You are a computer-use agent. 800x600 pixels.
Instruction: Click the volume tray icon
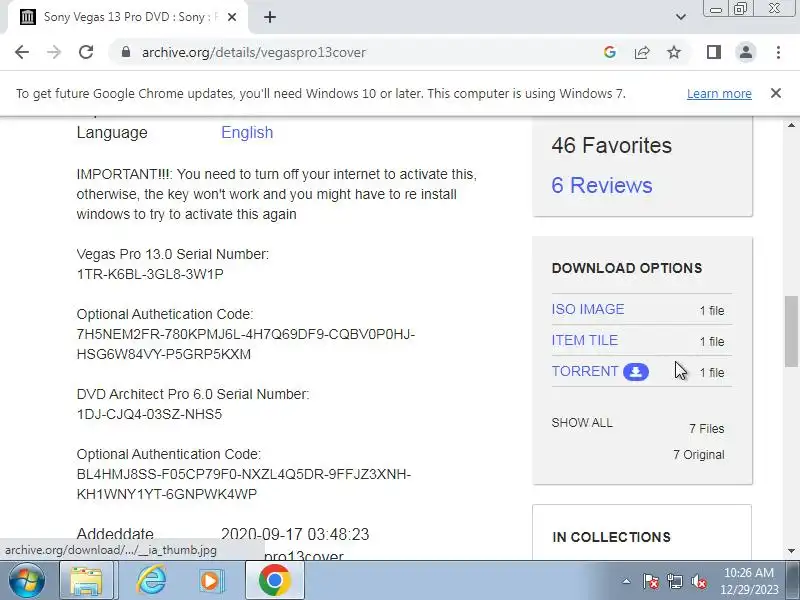pos(698,581)
